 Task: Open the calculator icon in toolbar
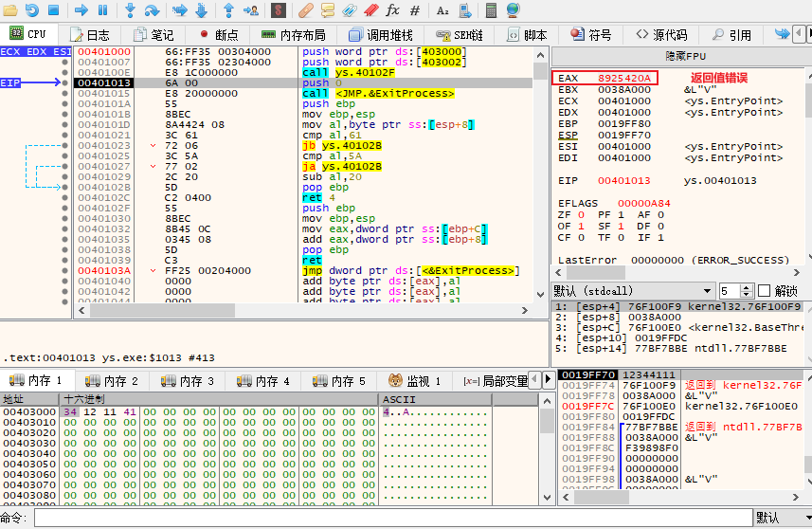pyautogui.click(x=490, y=10)
